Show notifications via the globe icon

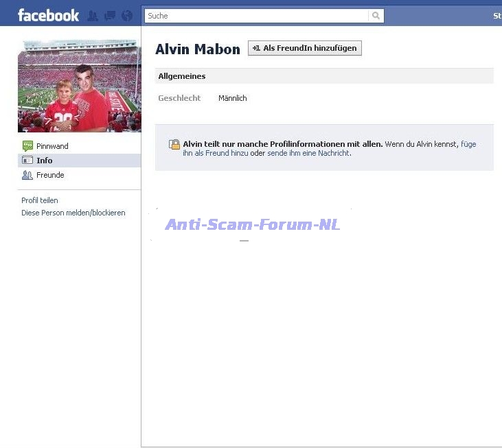[x=126, y=16]
